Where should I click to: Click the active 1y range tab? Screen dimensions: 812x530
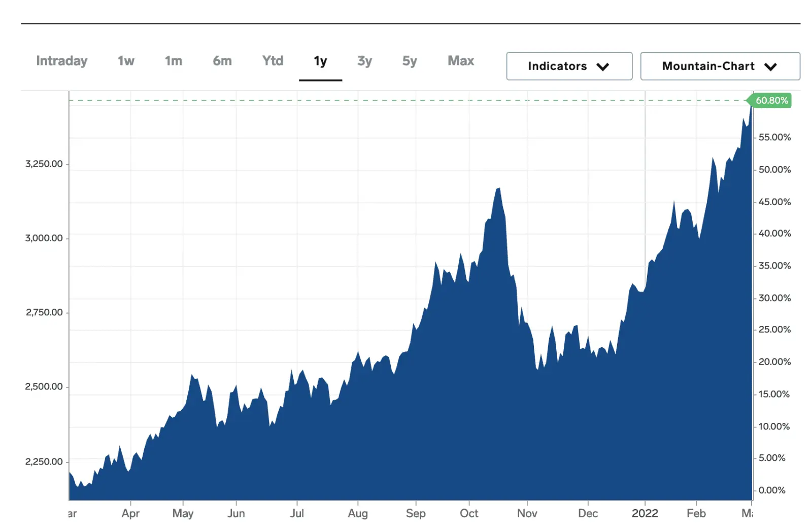click(320, 61)
